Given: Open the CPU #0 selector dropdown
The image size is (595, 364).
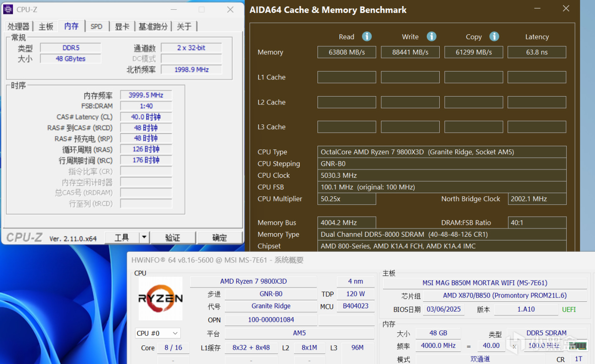Looking at the screenshot, I should pyautogui.click(x=158, y=333).
